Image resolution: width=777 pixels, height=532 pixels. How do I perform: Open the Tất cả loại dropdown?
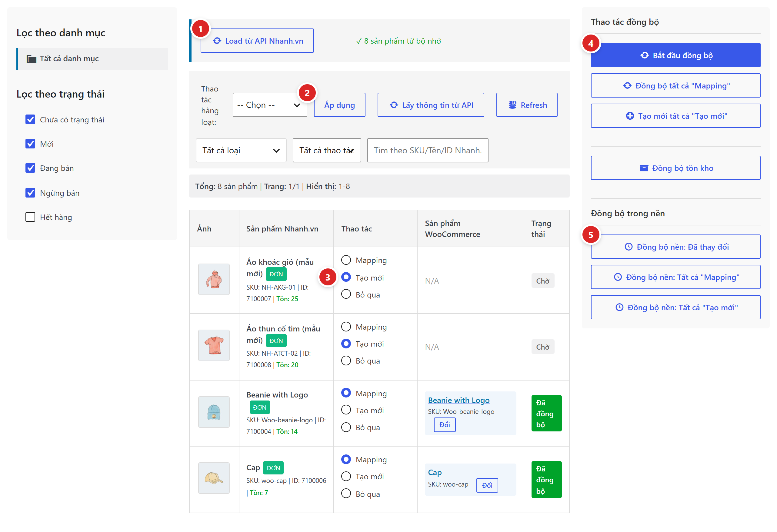[x=241, y=150]
